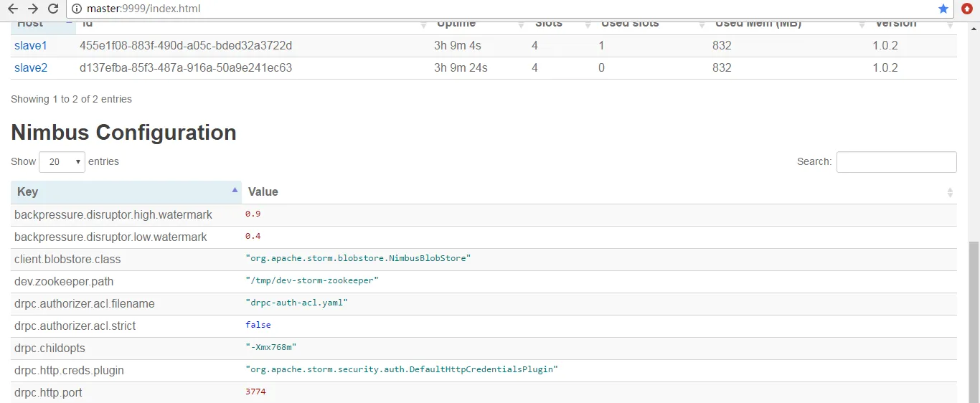Sort supervisors by Uptime column
The width and height of the screenshot is (980, 403).
pyautogui.click(x=480, y=27)
